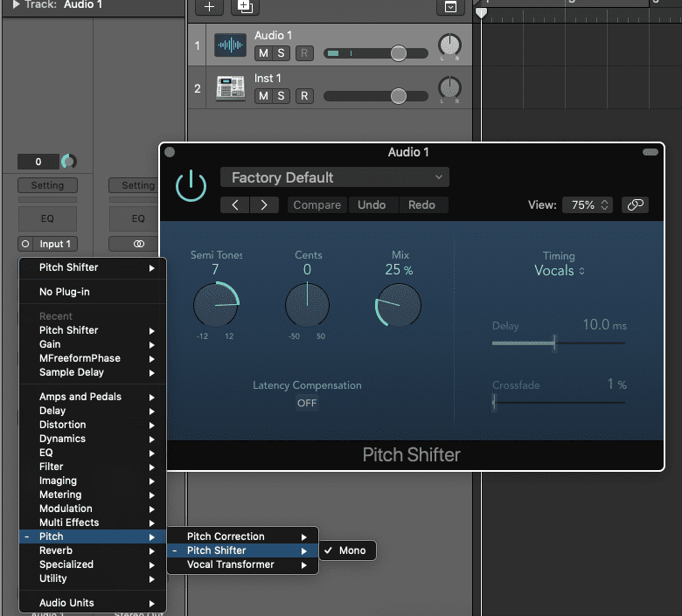Click the link icon in plug-in header
The width and height of the screenshot is (682, 616).
coord(635,204)
